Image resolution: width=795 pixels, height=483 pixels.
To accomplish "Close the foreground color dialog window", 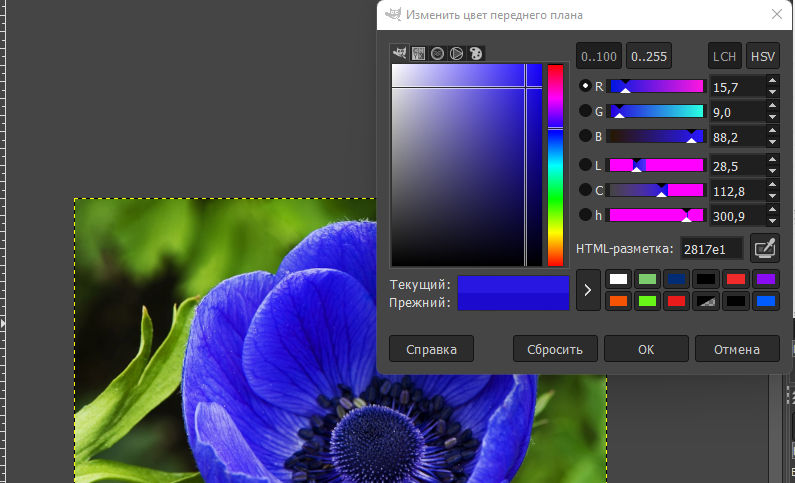I will coord(776,15).
